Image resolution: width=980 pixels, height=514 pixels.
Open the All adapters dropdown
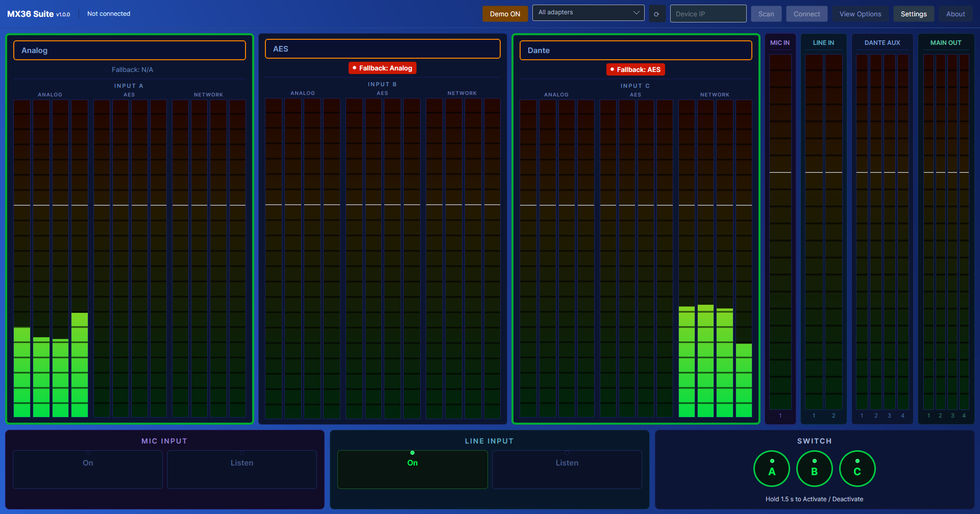588,13
